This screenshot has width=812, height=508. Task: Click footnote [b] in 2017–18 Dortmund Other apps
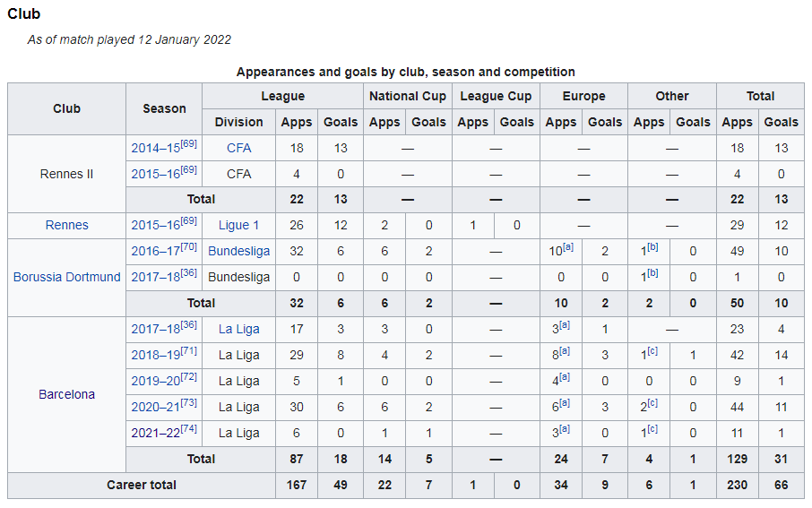click(x=652, y=273)
